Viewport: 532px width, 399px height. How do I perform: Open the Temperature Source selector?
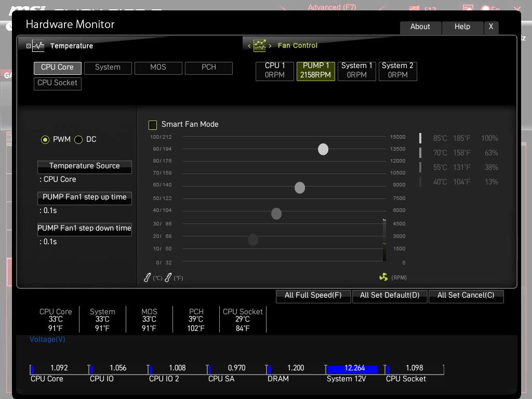point(85,167)
